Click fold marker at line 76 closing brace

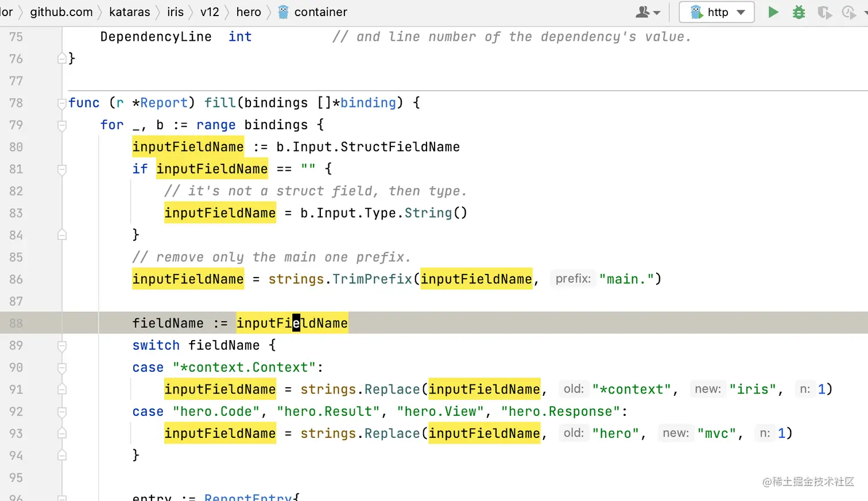(62, 59)
